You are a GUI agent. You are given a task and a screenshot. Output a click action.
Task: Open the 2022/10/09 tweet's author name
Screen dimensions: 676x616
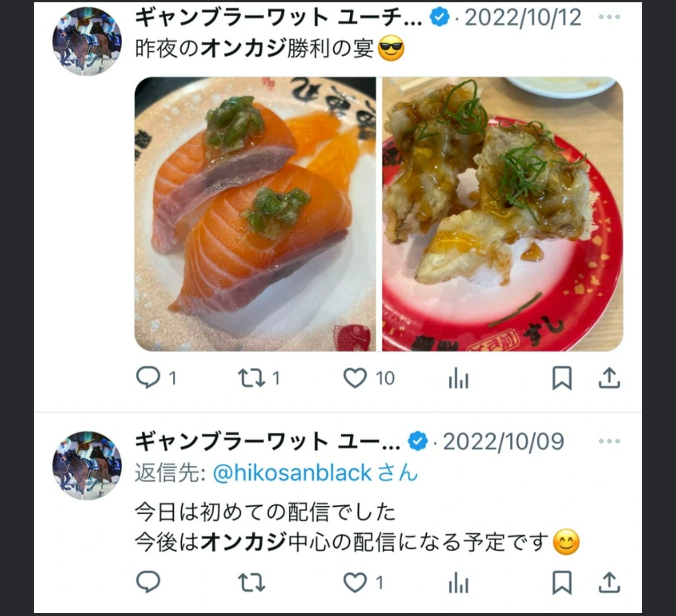tap(268, 442)
